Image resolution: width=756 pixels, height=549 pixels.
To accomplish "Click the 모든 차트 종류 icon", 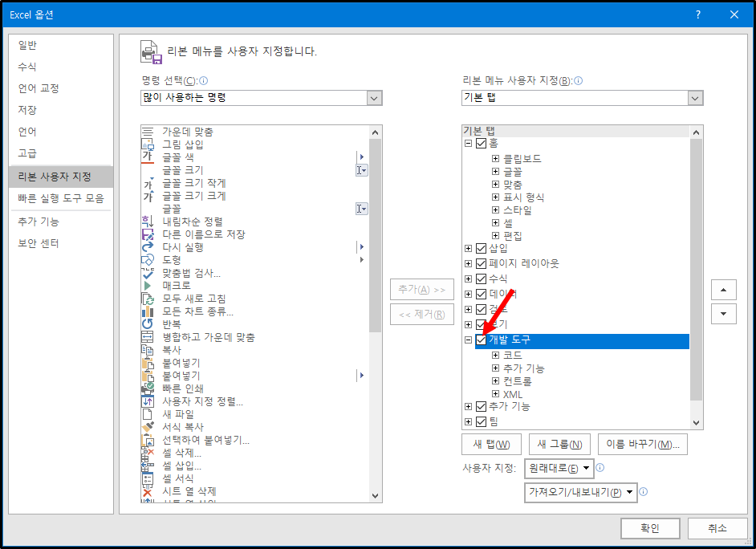I will tap(148, 311).
